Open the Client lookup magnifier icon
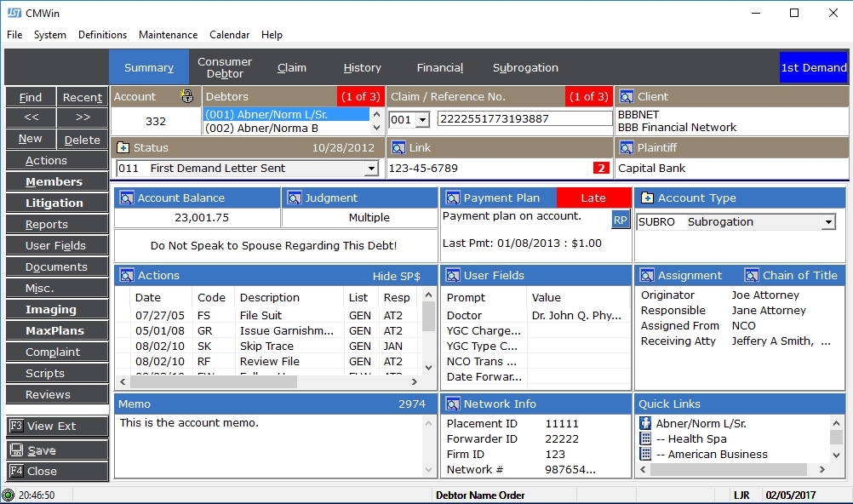Viewport: 853px width, 504px height. point(626,97)
